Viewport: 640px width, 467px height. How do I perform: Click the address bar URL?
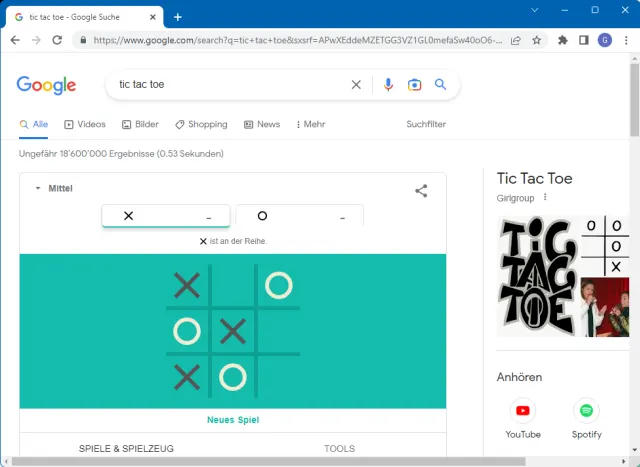tap(298, 40)
